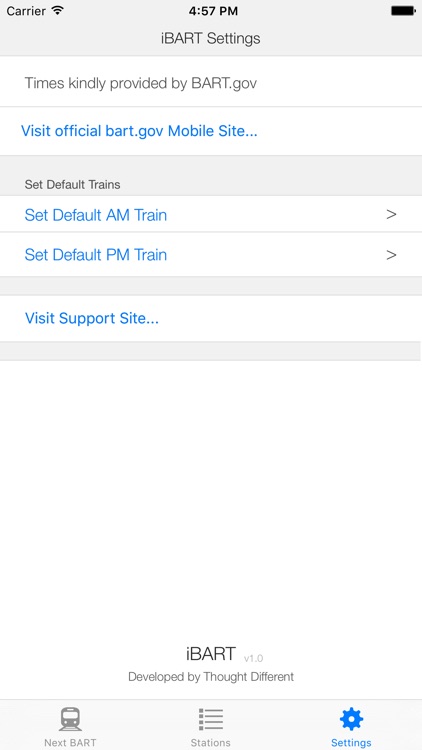Tap the 4:57 PM clock

coord(213,11)
